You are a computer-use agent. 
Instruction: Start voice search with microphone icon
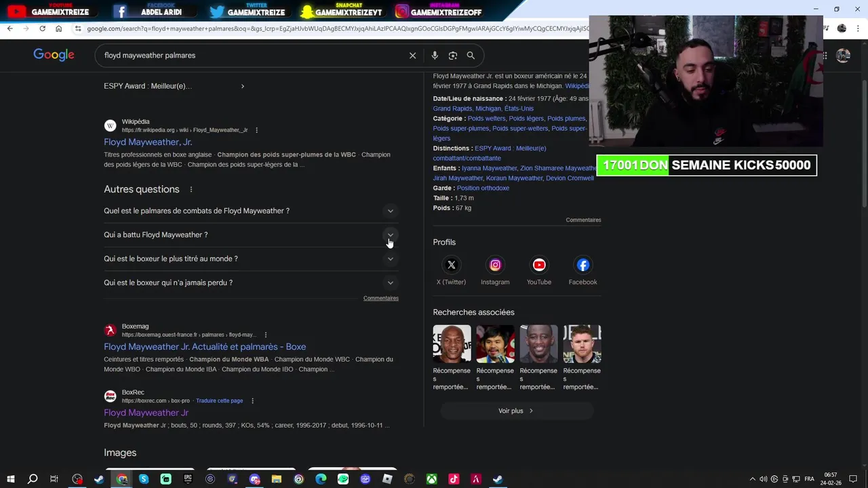click(435, 56)
